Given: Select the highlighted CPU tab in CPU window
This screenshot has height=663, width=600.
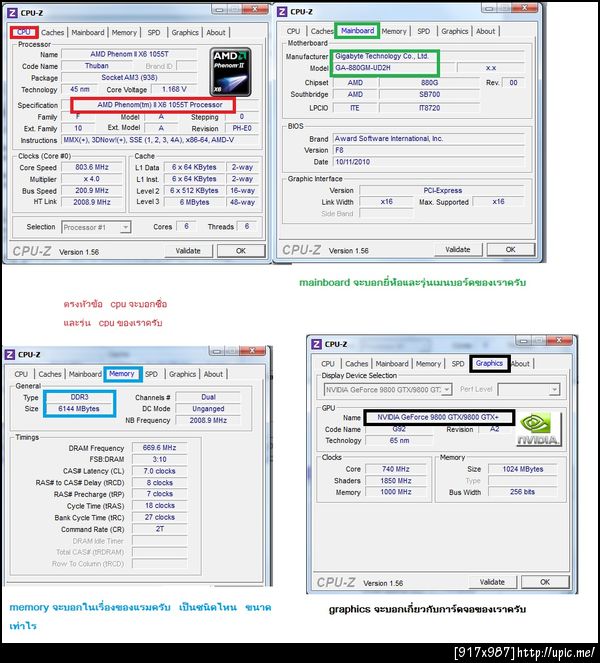Looking at the screenshot, I should [x=24, y=32].
